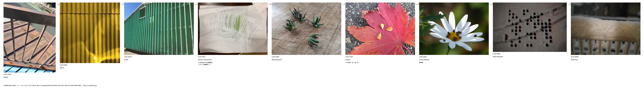
Task: Click the arrow after the red maple leaf photo
Action: (x=417, y=4)
